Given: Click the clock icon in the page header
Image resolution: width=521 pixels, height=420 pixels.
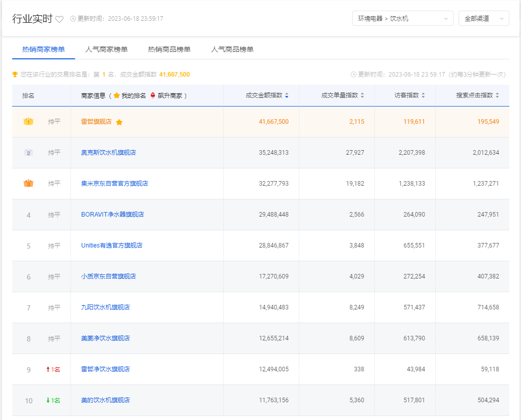Looking at the screenshot, I should pos(73,19).
